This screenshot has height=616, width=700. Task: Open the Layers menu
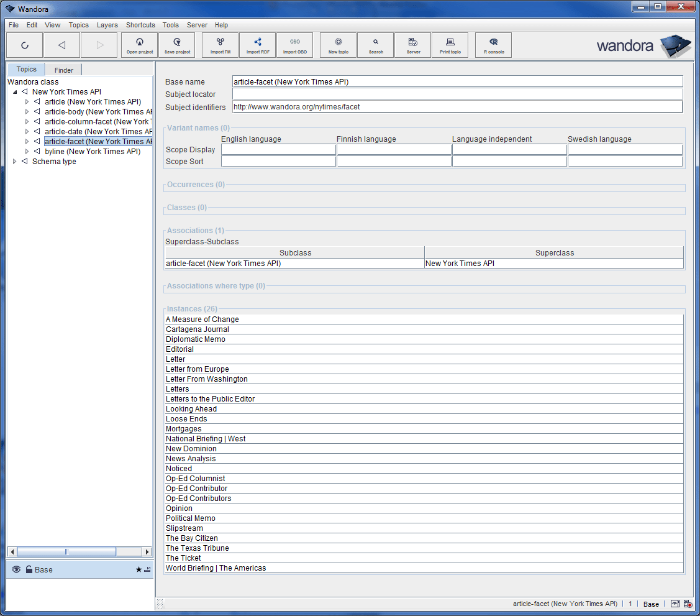pyautogui.click(x=107, y=25)
